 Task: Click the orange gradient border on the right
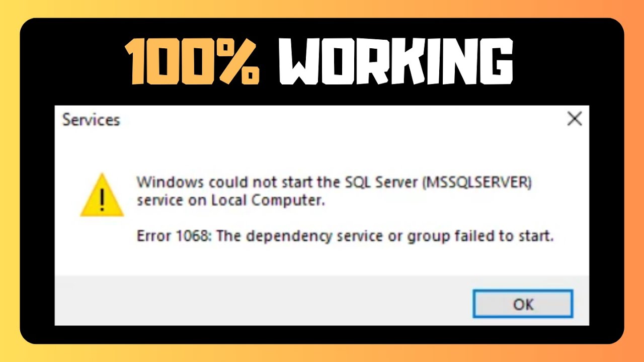click(634, 181)
